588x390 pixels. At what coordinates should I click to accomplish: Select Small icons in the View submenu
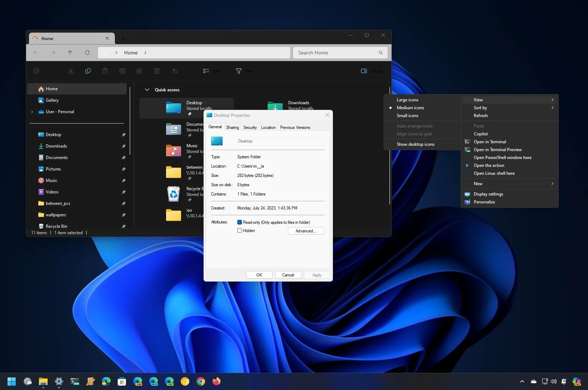tap(407, 115)
